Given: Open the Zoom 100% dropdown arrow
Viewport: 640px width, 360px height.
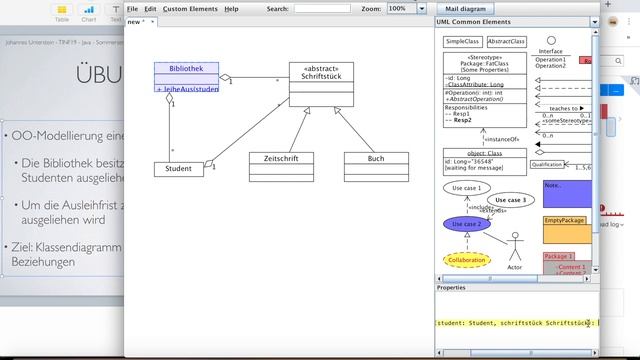Looking at the screenshot, I should pos(422,9).
